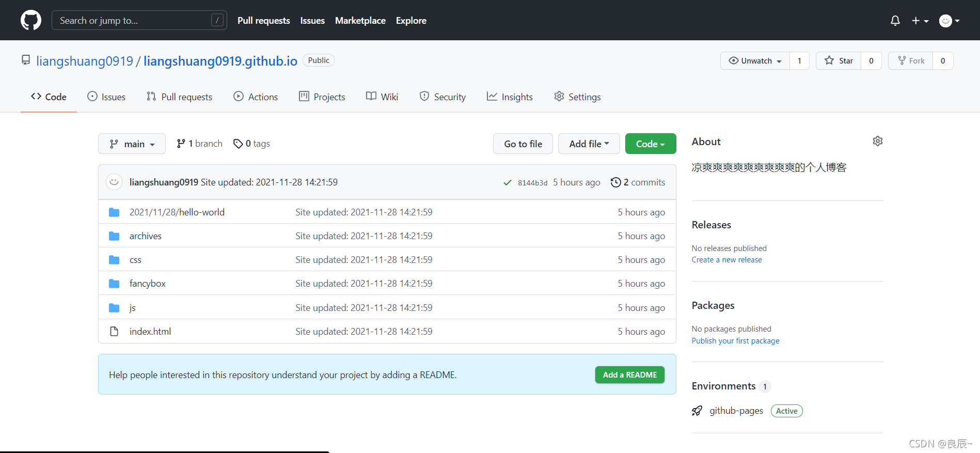Click the GitHub Octocat logo
980x453 pixels.
click(31, 20)
